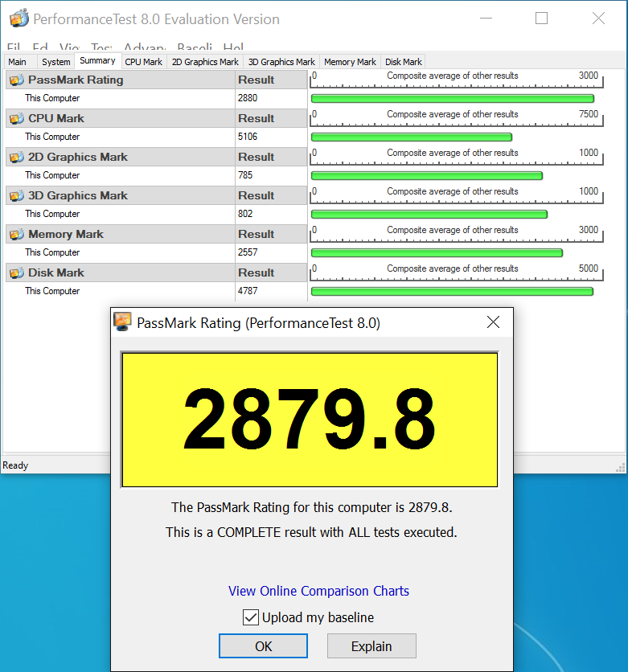This screenshot has height=672, width=628.
Task: Click the 3D Graphics Mark row icon
Action: coord(17,196)
